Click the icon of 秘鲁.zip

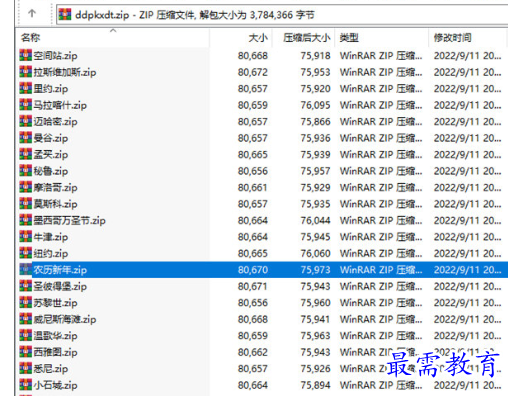tap(26, 170)
